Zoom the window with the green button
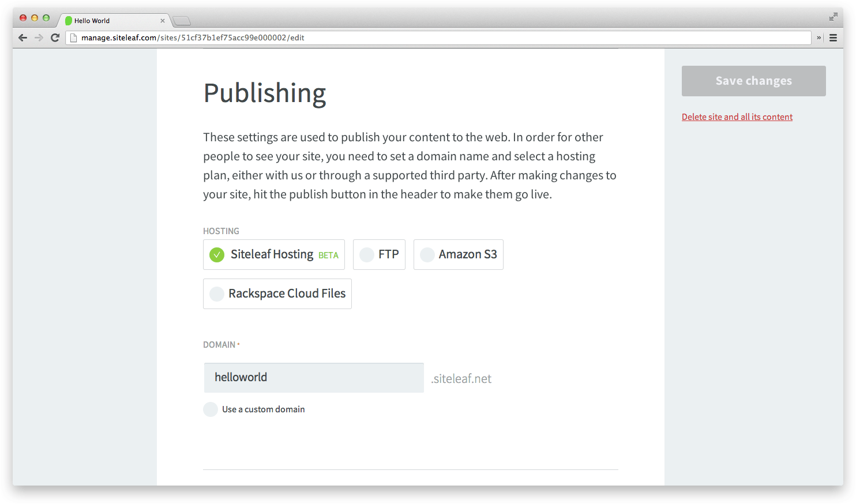Image resolution: width=856 pixels, height=504 pixels. click(46, 18)
